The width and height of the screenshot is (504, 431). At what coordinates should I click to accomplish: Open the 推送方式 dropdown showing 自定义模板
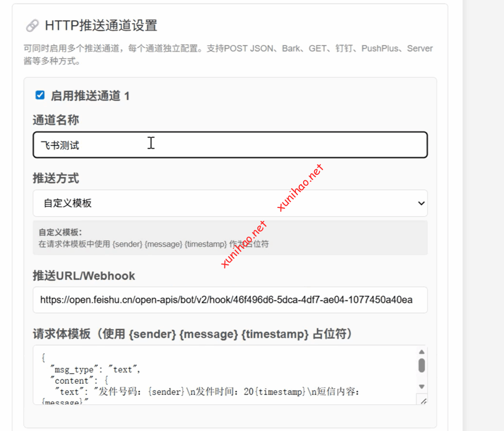point(230,203)
